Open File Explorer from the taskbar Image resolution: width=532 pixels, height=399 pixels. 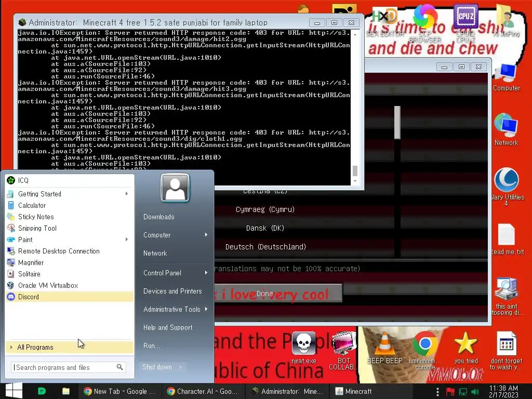66,391
